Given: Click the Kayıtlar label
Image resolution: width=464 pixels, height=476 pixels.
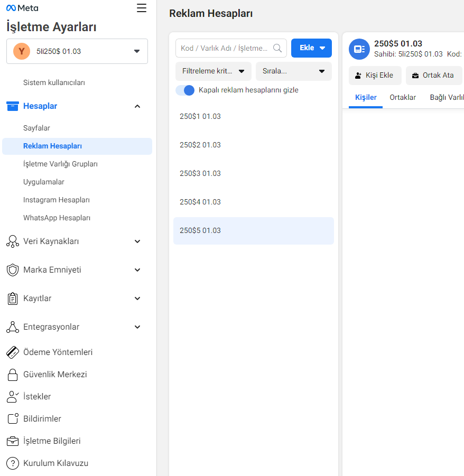Looking at the screenshot, I should click(x=38, y=298).
